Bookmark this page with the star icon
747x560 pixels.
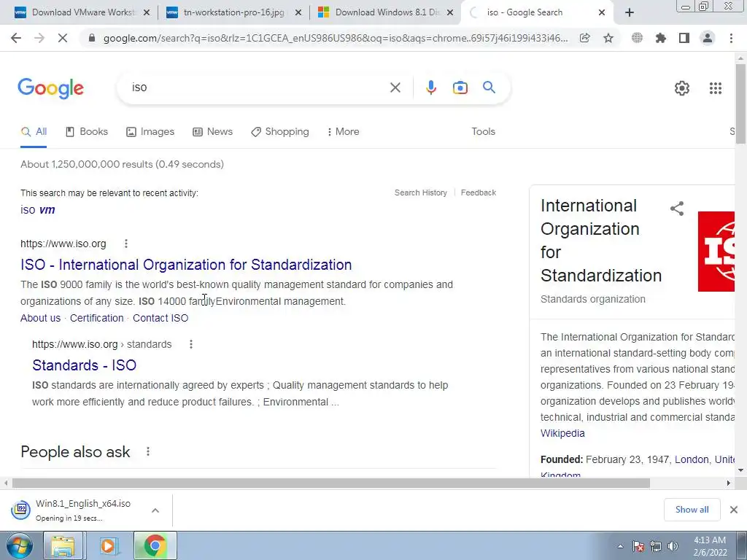click(608, 38)
